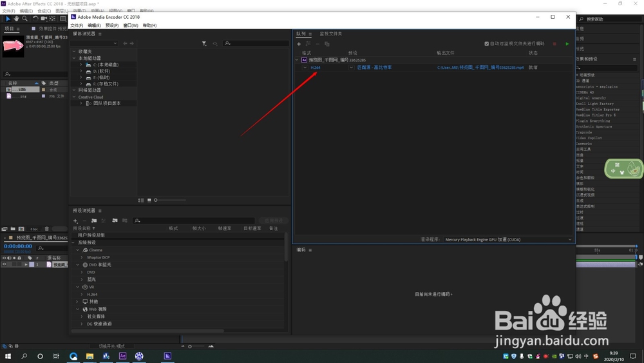The width and height of the screenshot is (644, 363).
Task: Open the filter funnel in Media Browser
Action: click(204, 43)
